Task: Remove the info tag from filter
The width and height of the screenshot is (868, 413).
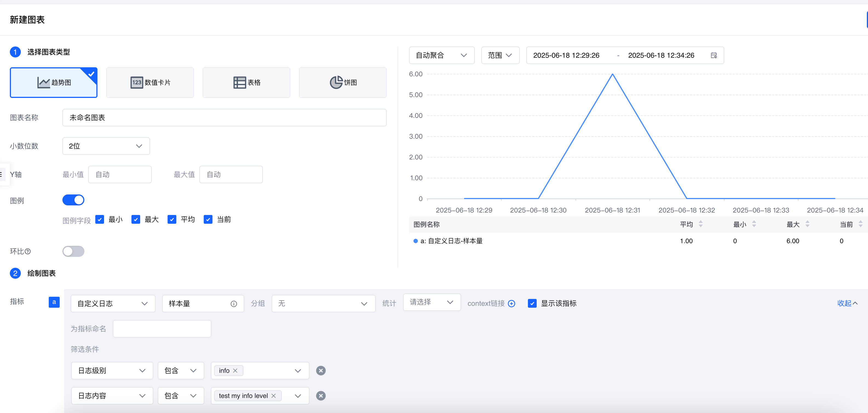Action: click(235, 371)
